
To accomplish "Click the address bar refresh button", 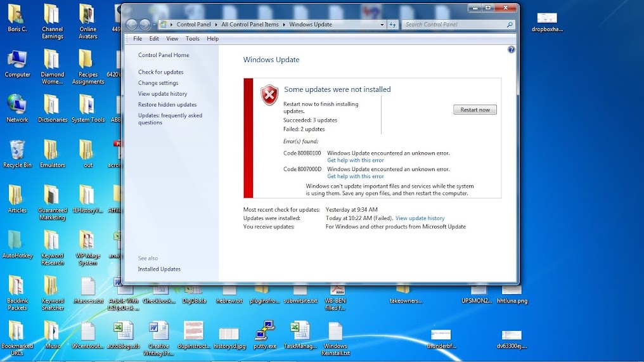I will (392, 25).
